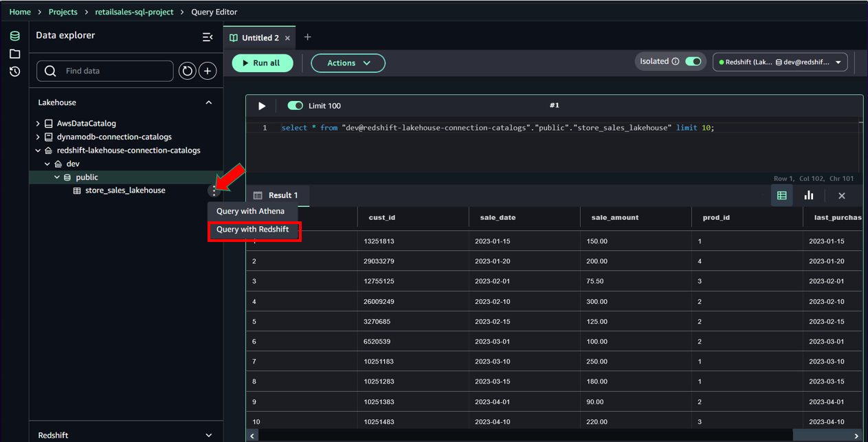
Task: Open the Actions dropdown
Action: pyautogui.click(x=348, y=63)
